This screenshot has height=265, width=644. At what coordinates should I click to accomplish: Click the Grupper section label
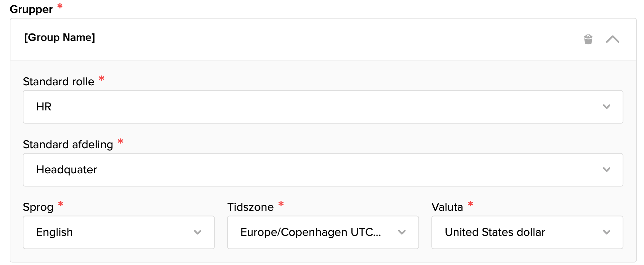(31, 9)
